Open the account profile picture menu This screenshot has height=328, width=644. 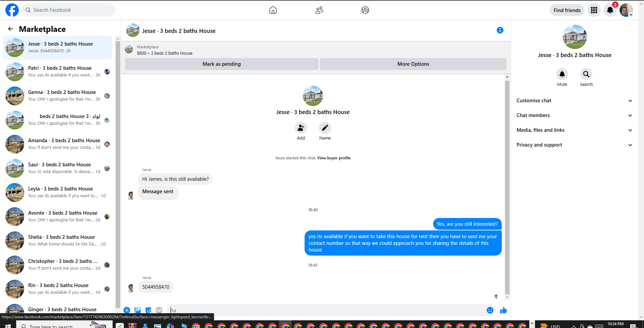pyautogui.click(x=626, y=10)
